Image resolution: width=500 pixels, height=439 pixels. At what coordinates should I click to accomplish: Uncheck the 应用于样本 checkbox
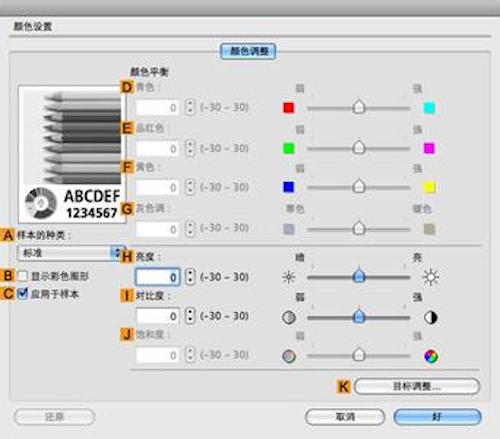[23, 294]
